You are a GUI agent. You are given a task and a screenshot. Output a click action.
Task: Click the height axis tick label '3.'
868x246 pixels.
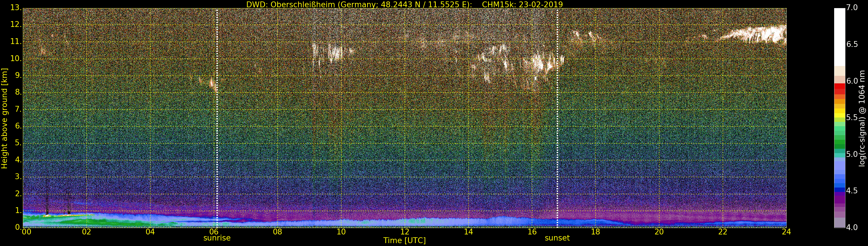[x=18, y=177]
